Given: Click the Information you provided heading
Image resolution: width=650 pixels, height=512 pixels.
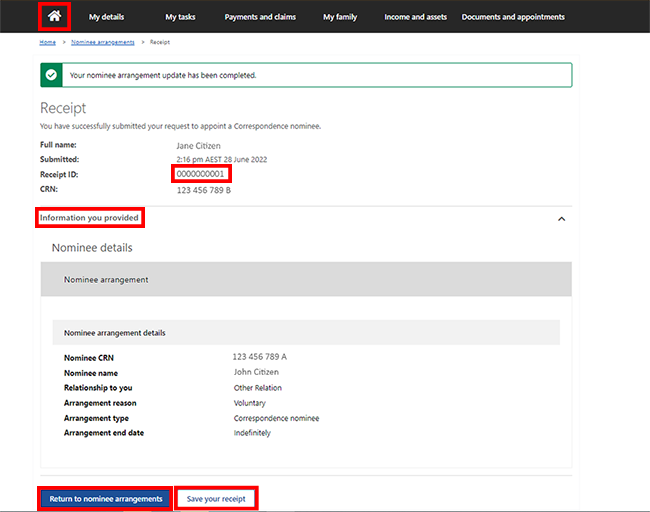Looking at the screenshot, I should pyautogui.click(x=89, y=218).
